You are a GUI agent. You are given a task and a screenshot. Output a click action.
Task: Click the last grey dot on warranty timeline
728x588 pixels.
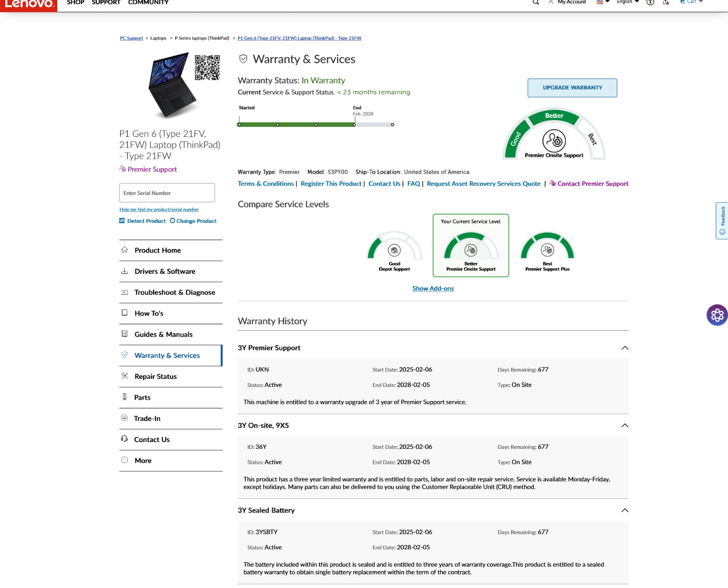click(x=392, y=125)
